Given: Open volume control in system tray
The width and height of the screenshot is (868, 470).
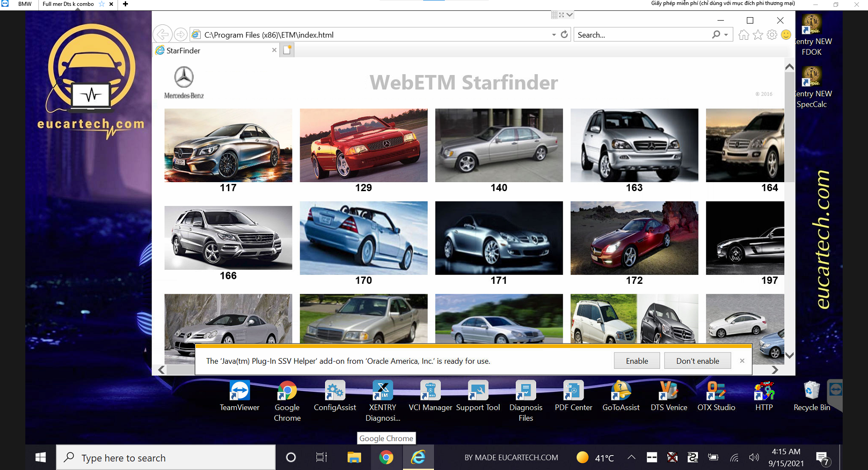Looking at the screenshot, I should (x=754, y=457).
